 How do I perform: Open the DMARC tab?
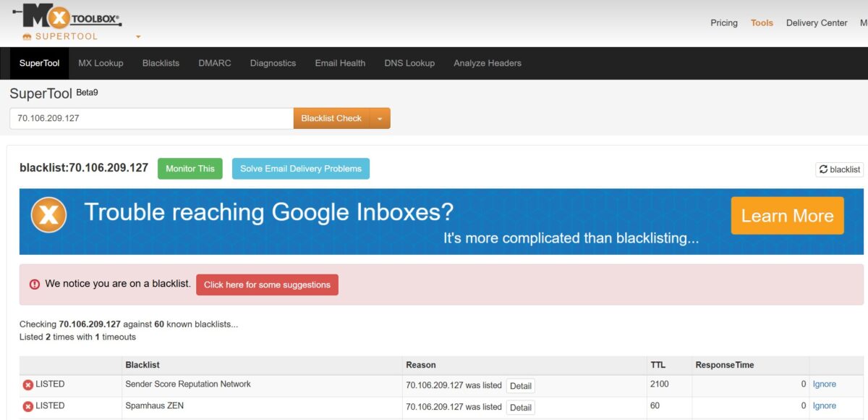tap(215, 63)
